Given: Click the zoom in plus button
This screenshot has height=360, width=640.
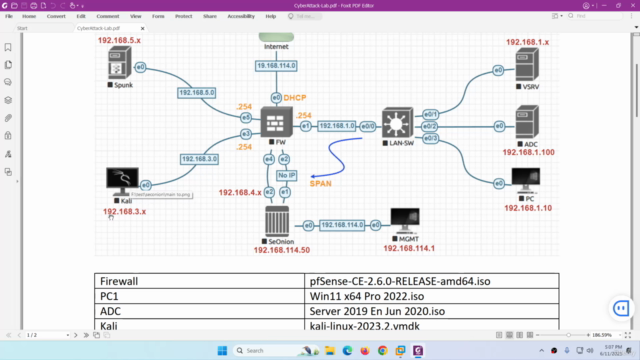Looking at the screenshot, I should [x=588, y=335].
